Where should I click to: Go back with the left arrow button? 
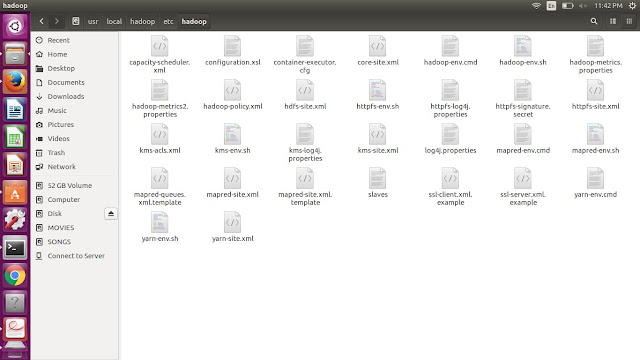(42, 21)
